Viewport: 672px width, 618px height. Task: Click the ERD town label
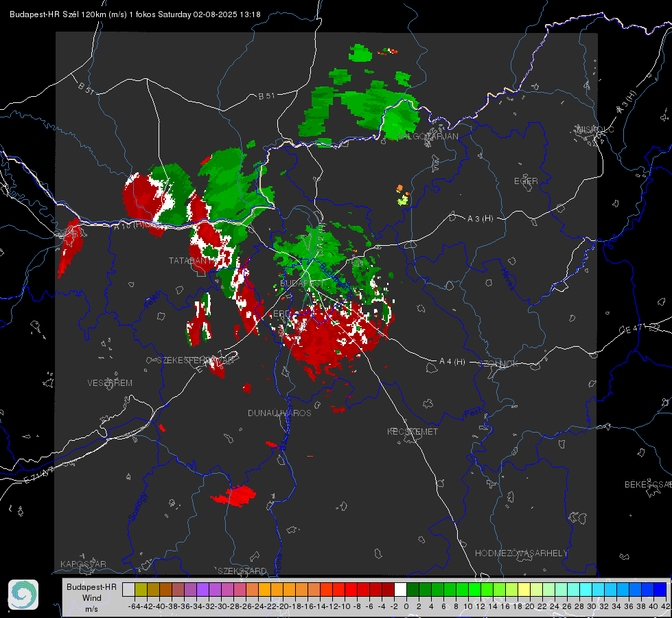click(x=281, y=314)
